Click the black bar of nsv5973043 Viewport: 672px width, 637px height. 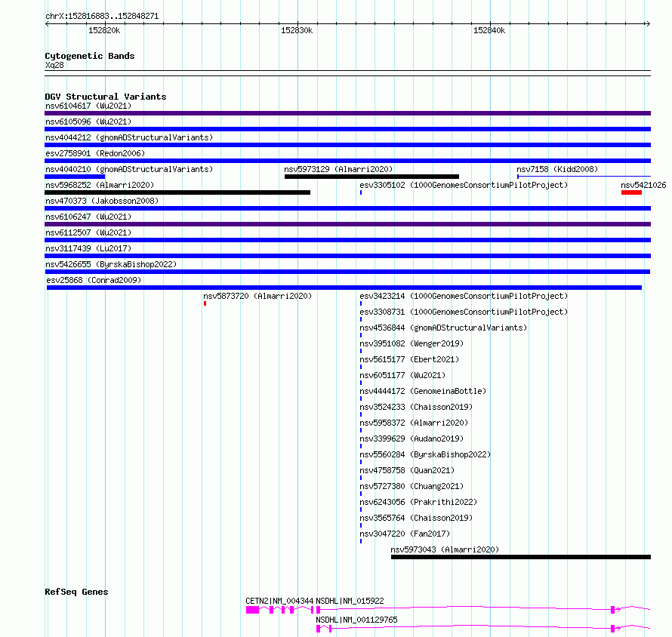(x=521, y=557)
